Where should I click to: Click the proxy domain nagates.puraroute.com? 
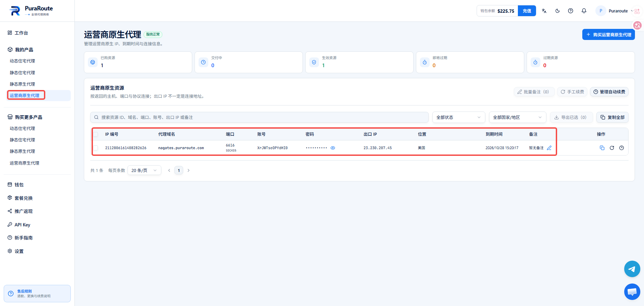pos(181,148)
